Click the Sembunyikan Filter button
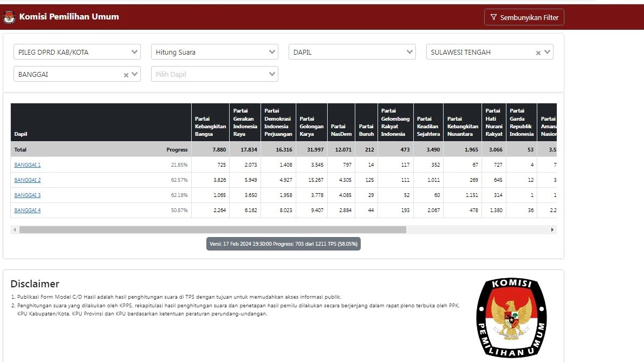The height and width of the screenshot is (362, 644). [x=524, y=17]
